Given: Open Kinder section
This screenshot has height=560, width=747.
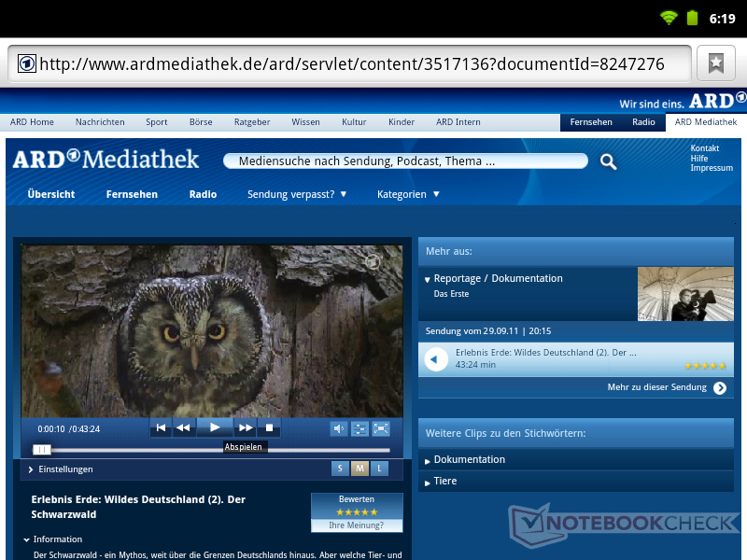Looking at the screenshot, I should pos(402,122).
